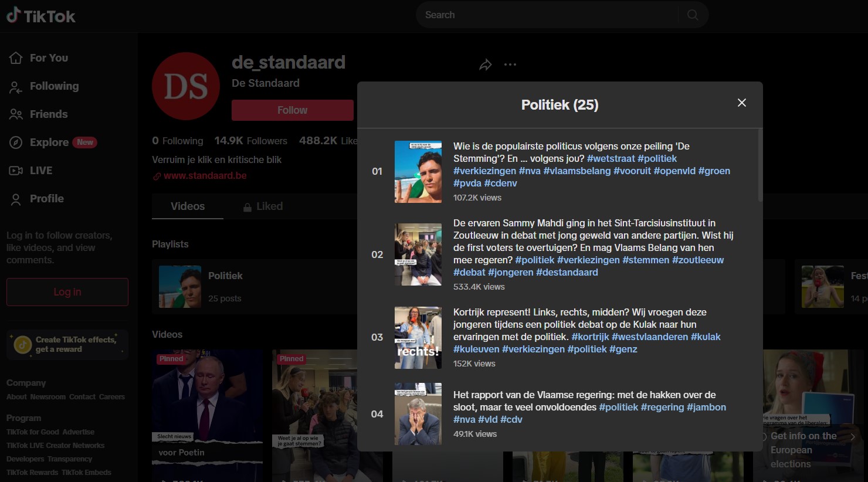Click into the Search input field
This screenshot has height=482, width=868.
click(x=547, y=15)
